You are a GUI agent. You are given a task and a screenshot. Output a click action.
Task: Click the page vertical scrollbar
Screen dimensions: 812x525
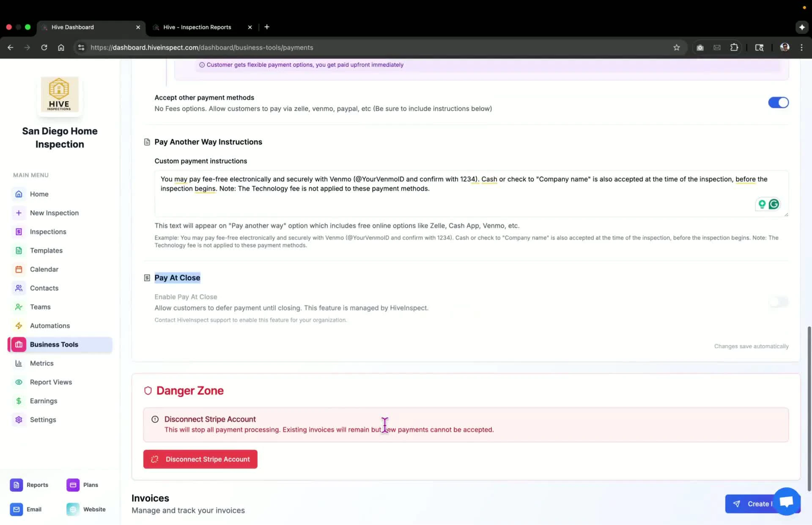[x=809, y=408]
